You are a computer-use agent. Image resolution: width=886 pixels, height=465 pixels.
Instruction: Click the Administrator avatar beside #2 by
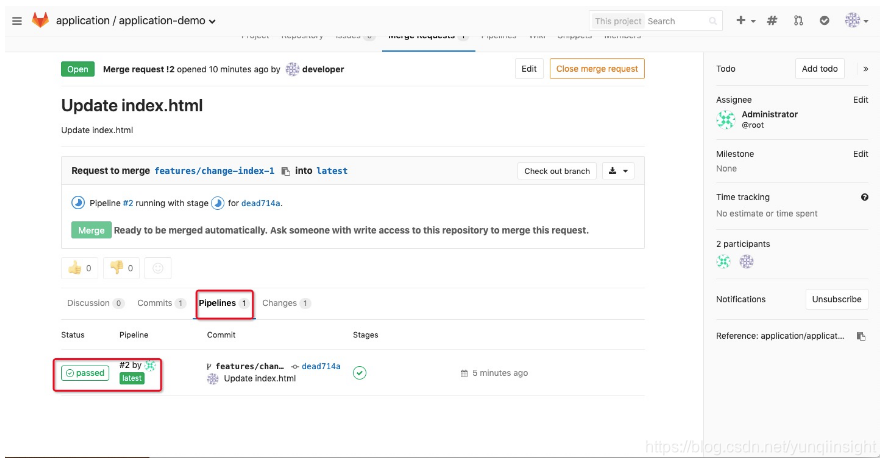(x=150, y=365)
